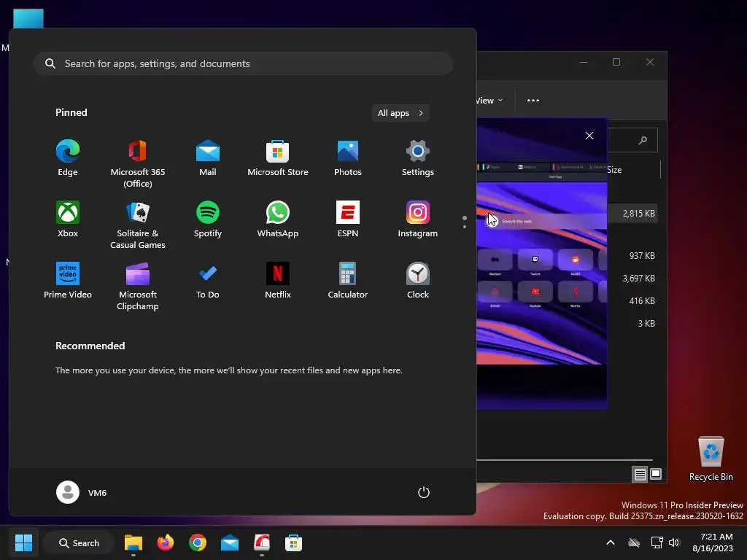Open Mail from the taskbar

coord(230,542)
